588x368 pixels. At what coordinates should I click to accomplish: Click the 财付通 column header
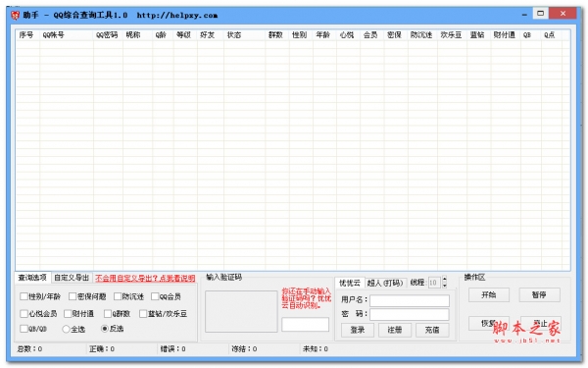(505, 35)
